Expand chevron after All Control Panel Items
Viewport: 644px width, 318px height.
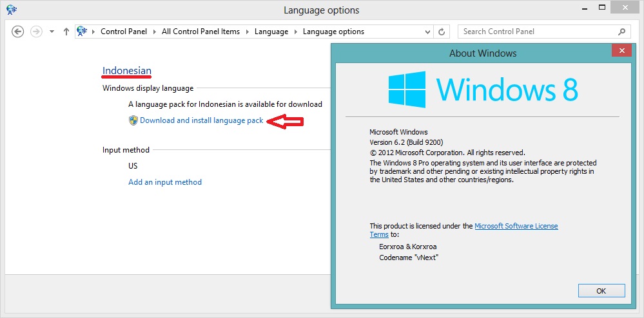click(248, 32)
